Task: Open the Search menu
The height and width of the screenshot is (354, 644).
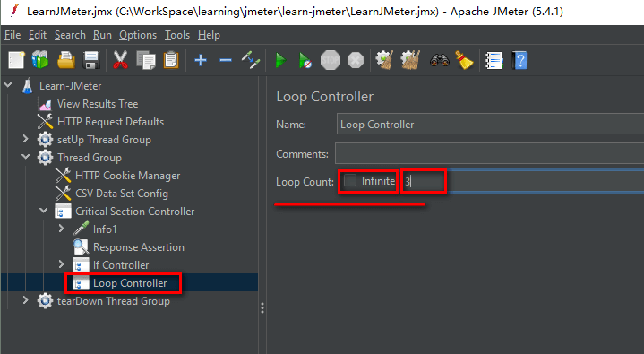Action: coord(70,35)
